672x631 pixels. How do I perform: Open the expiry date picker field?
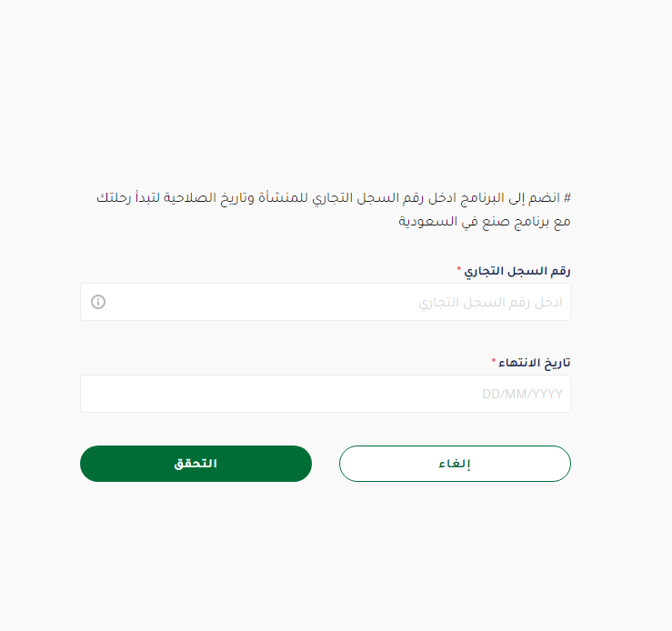click(x=326, y=394)
